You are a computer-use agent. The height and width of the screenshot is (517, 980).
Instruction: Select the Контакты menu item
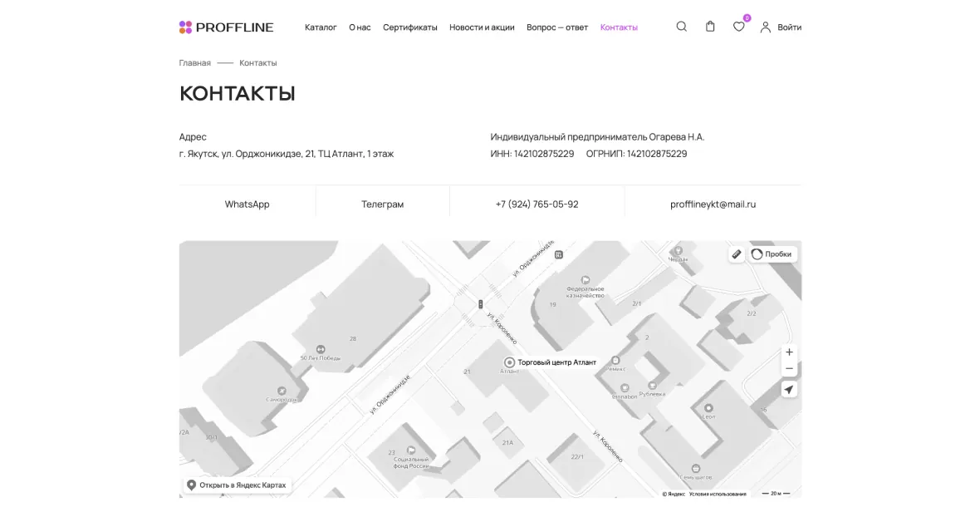[x=619, y=27]
